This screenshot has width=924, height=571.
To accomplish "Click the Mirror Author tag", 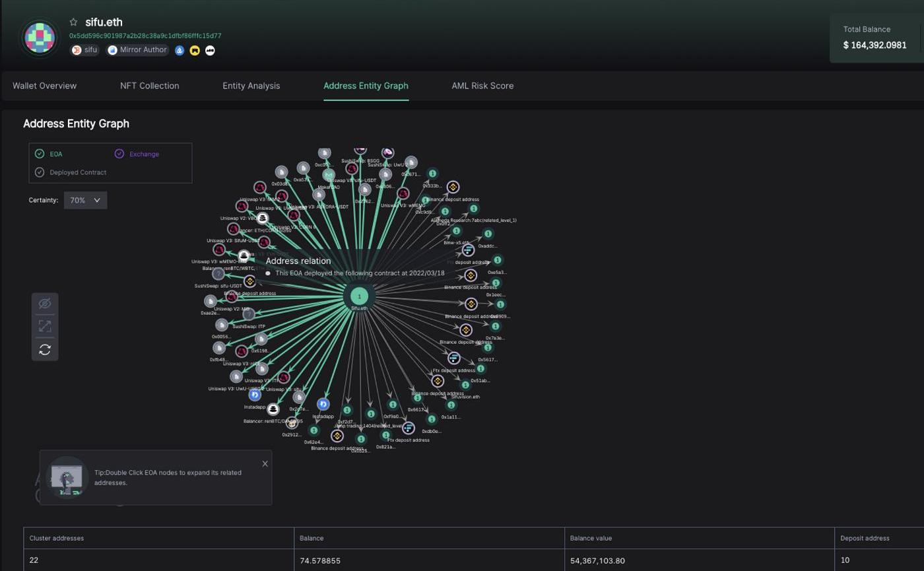I will tap(138, 50).
